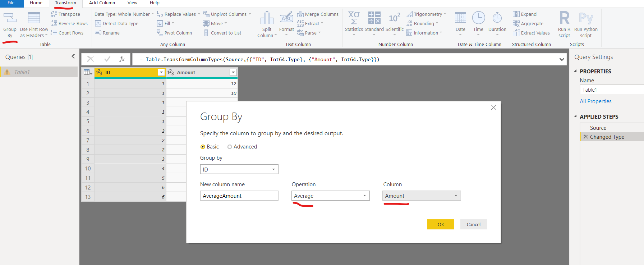
Task: Apply Reverse Rows to the table
Action: pyautogui.click(x=69, y=23)
